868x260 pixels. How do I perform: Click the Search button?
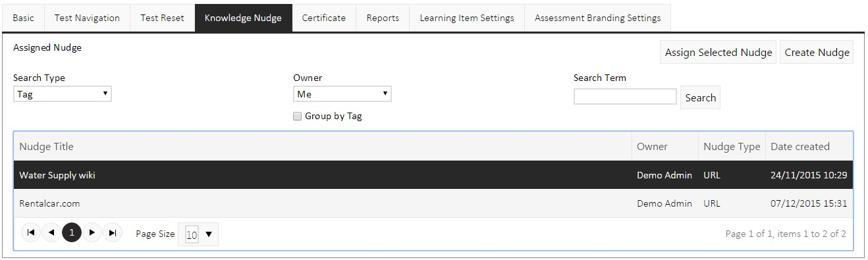click(x=701, y=97)
